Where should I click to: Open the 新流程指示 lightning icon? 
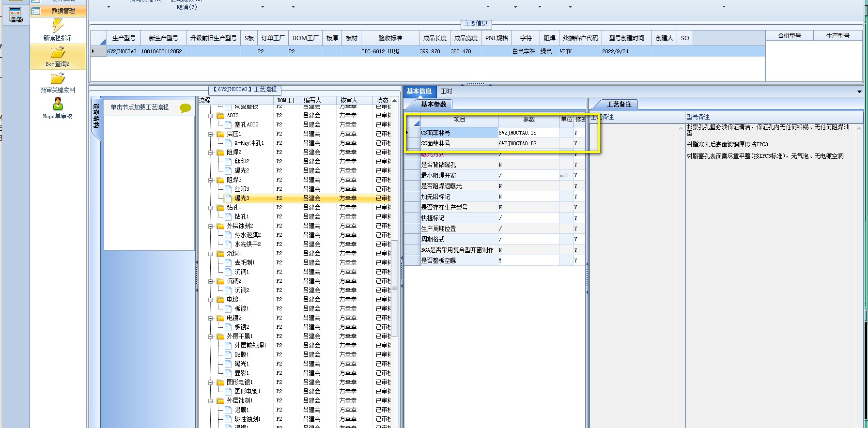click(x=58, y=26)
